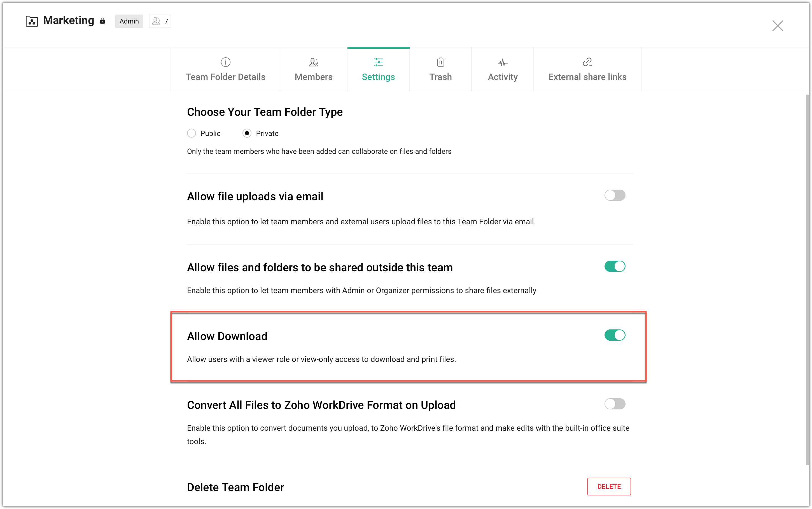Image resolution: width=812 pixels, height=509 pixels.
Task: Turn off the Allow Download toggle
Action: pyautogui.click(x=615, y=335)
